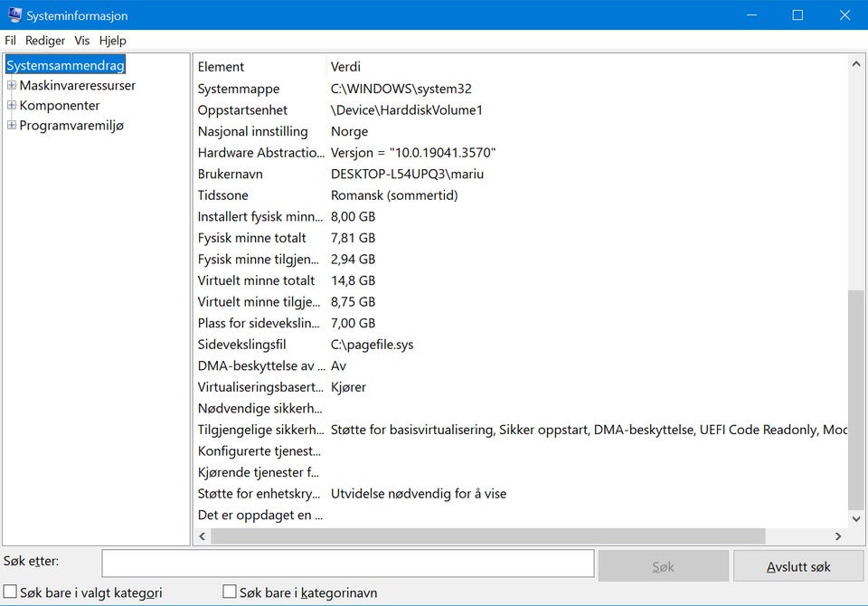
Task: Click the Systeminformasjon app icon in title bar
Action: pyautogui.click(x=14, y=15)
